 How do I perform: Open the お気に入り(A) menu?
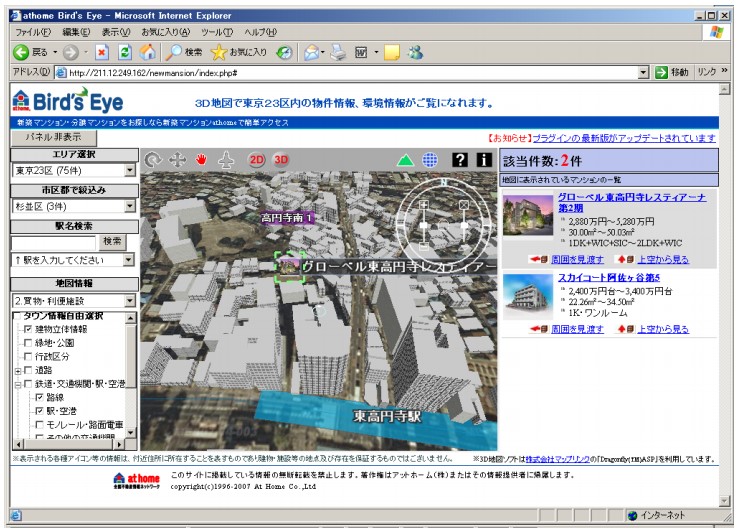[165, 32]
